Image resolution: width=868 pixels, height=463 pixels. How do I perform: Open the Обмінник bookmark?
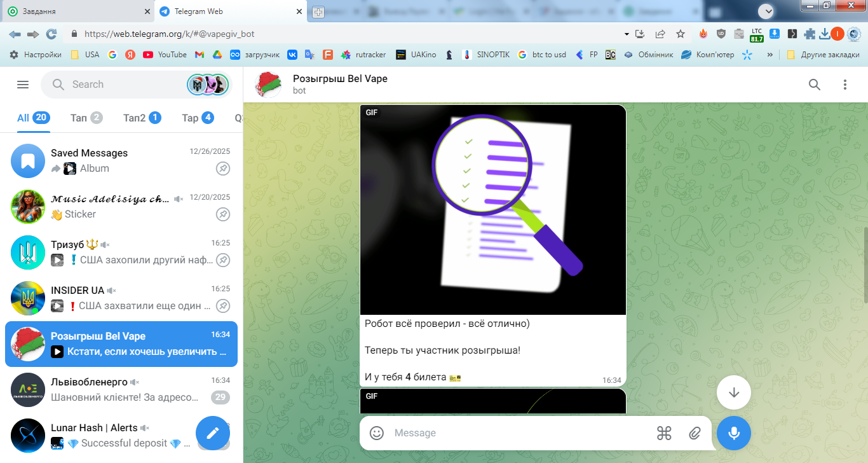point(648,55)
